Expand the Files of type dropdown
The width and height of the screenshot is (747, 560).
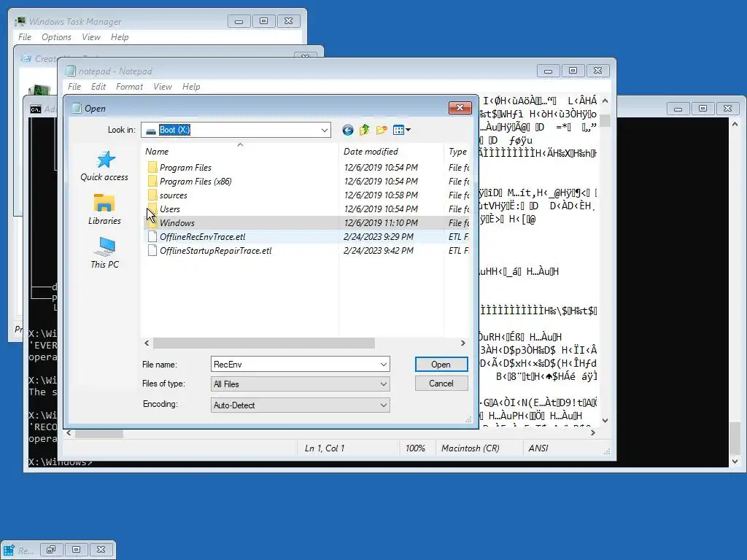384,384
